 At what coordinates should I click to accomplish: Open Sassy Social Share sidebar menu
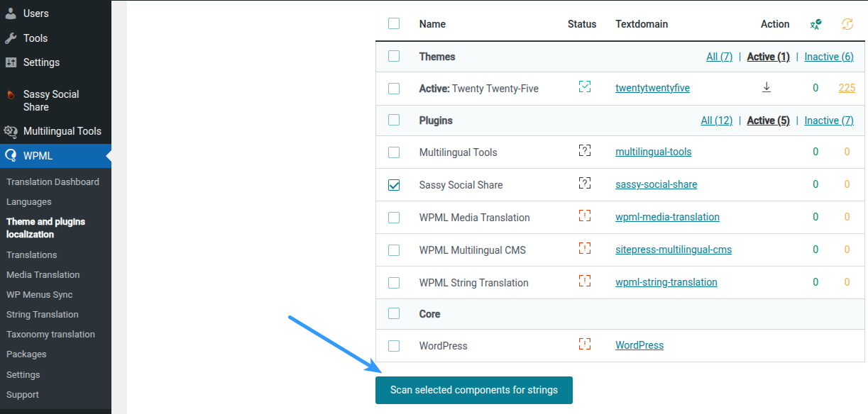point(51,101)
